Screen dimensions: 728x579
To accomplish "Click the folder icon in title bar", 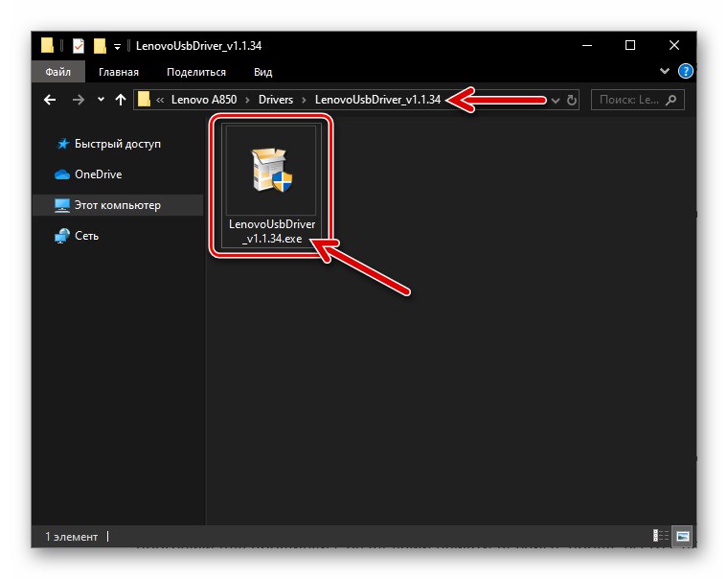I will (47, 45).
